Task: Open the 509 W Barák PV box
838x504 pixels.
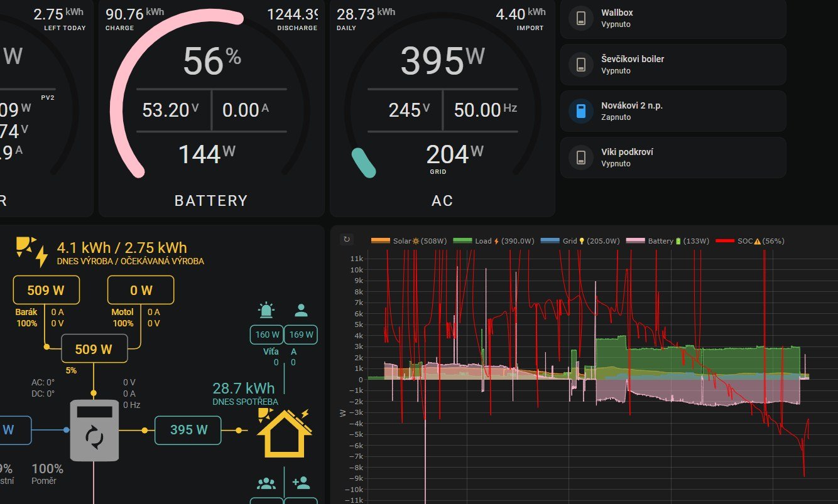Action: [46, 291]
